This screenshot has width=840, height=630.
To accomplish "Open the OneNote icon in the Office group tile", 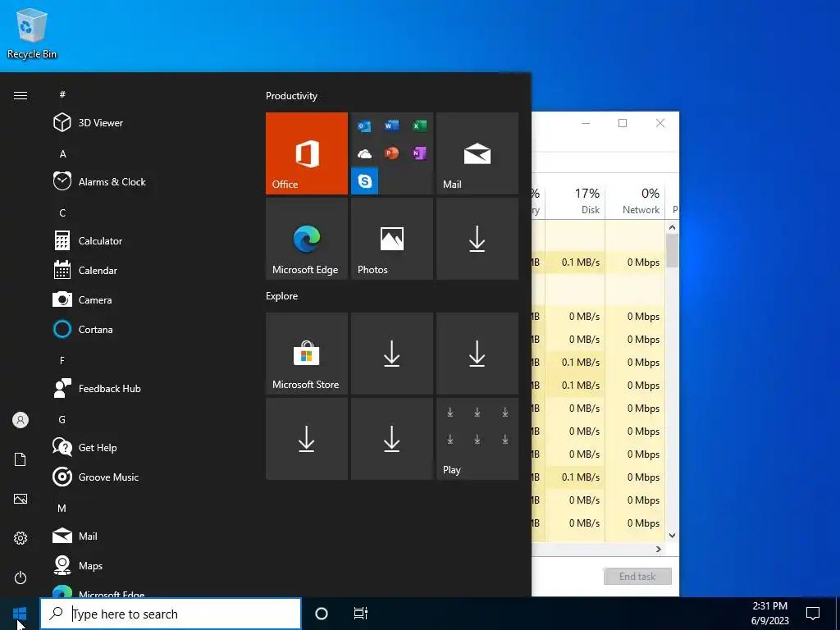I will 419,153.
